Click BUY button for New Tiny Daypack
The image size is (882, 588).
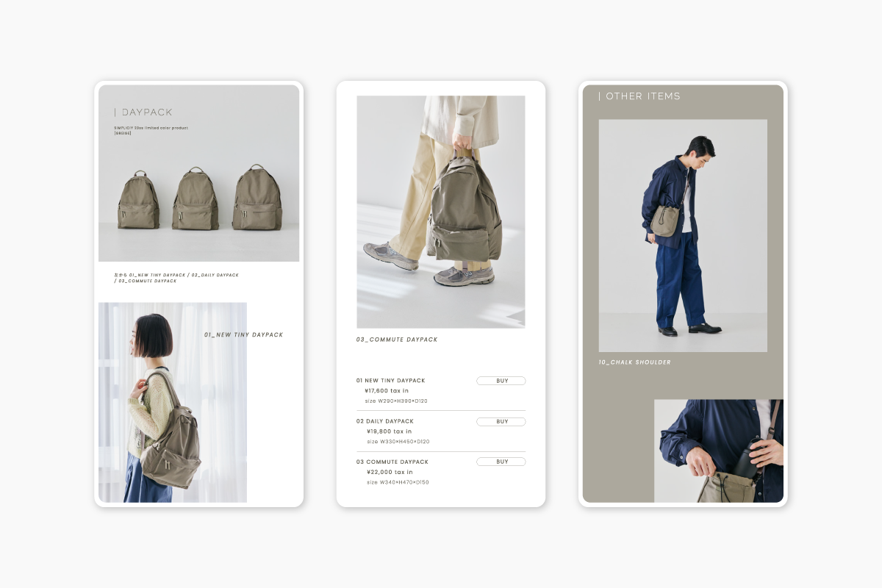pyautogui.click(x=501, y=381)
